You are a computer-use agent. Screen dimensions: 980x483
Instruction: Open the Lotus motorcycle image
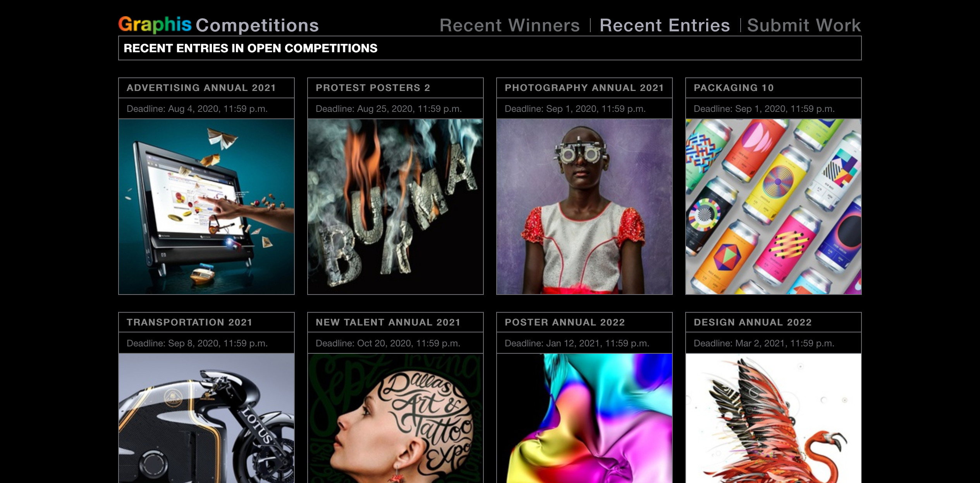(x=206, y=418)
